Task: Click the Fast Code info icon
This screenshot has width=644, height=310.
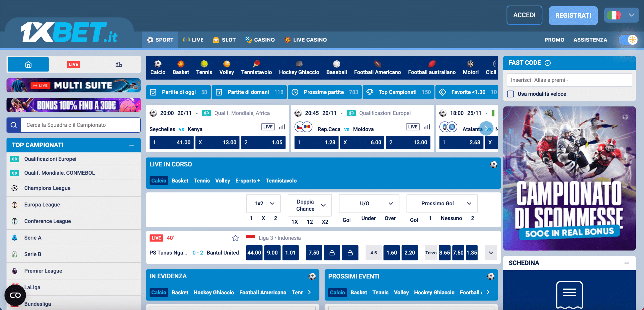Action: click(548, 63)
